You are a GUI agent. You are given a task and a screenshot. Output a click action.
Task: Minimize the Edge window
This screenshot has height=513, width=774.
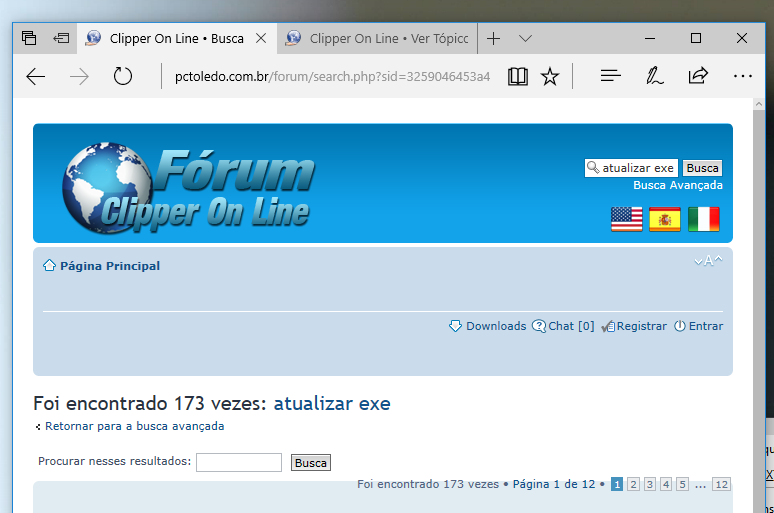650,38
